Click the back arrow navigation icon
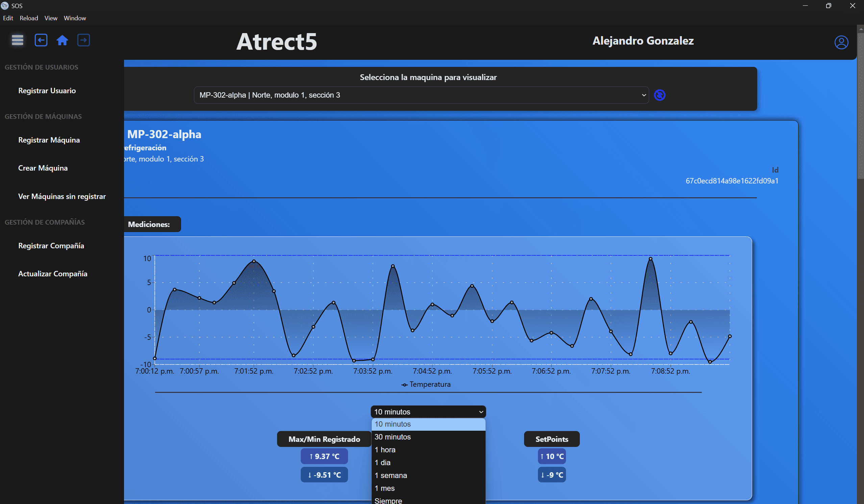The height and width of the screenshot is (504, 864). pyautogui.click(x=41, y=40)
